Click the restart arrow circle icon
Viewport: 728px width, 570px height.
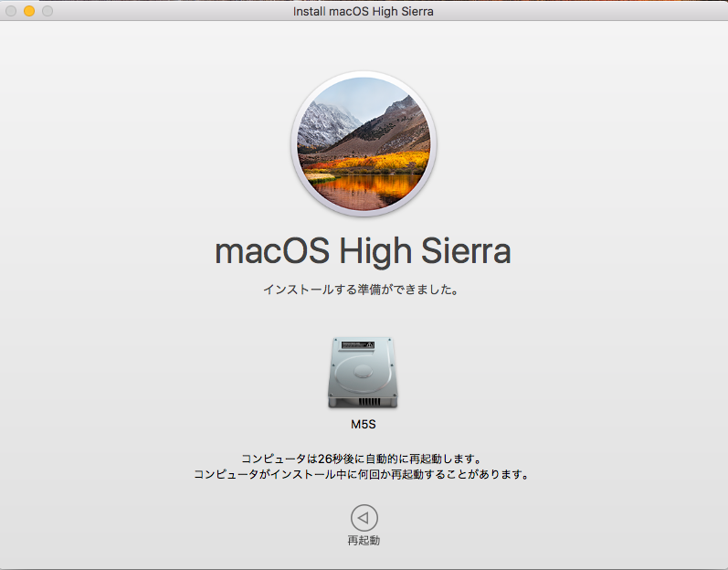(x=364, y=518)
